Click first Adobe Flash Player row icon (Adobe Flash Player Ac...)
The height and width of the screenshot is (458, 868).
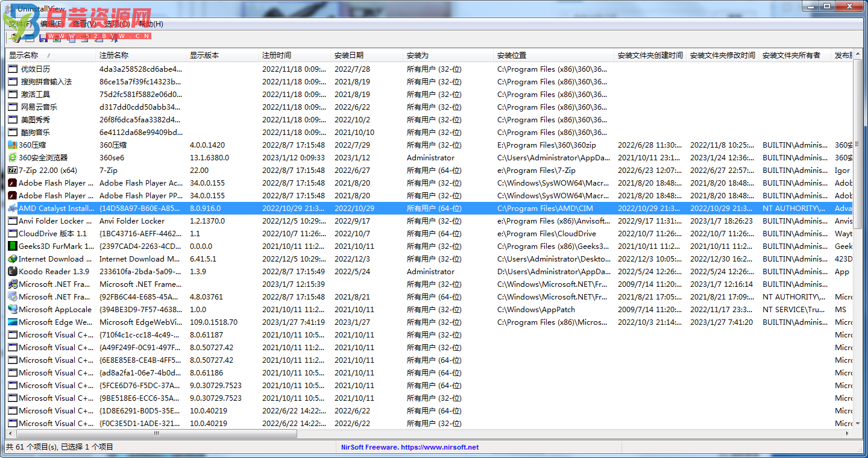point(13,183)
